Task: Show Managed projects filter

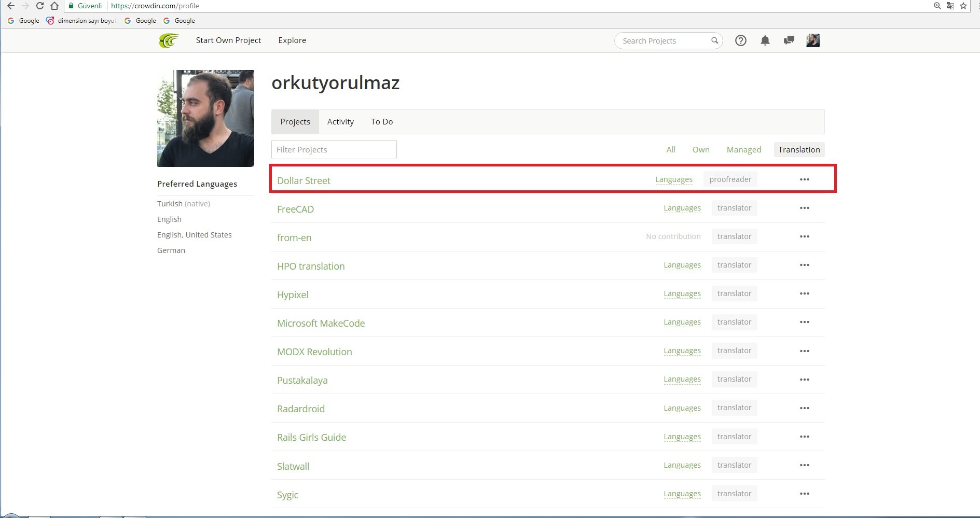Action: [744, 150]
